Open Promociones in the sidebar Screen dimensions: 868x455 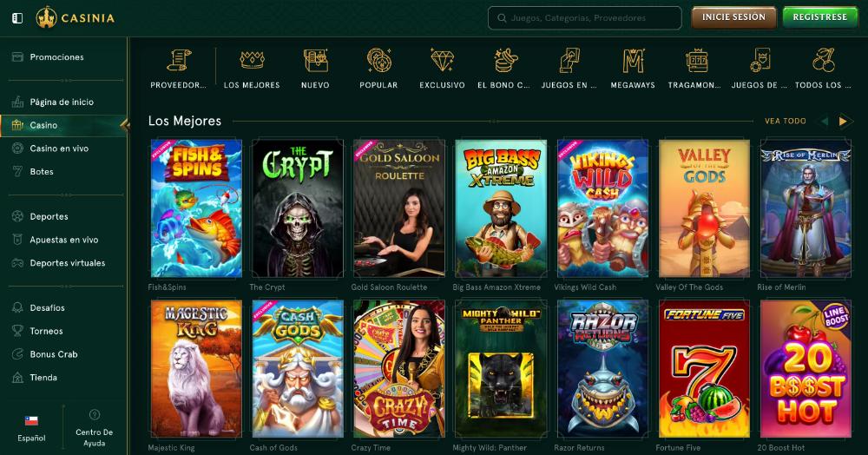click(57, 57)
